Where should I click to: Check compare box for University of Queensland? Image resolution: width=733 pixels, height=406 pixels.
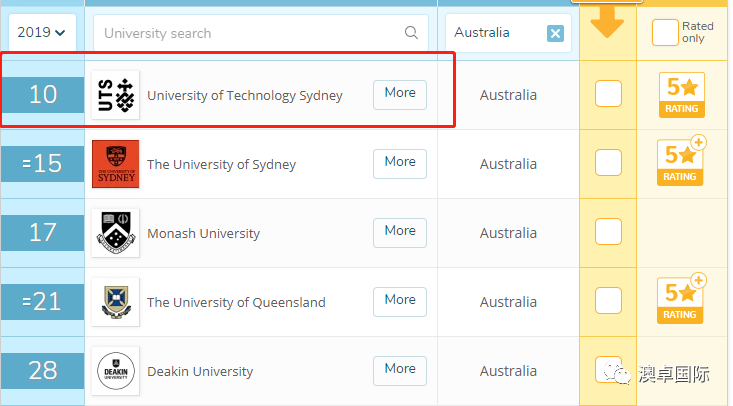pos(608,300)
